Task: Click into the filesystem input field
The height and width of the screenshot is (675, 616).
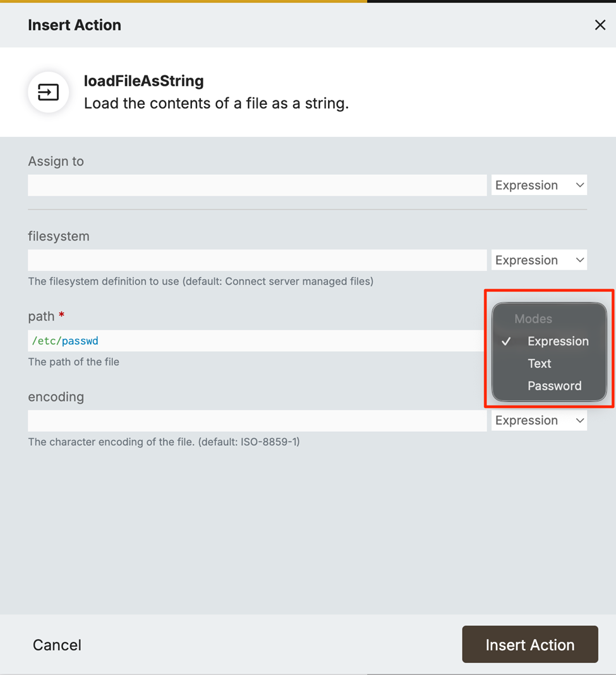Action: [x=257, y=260]
